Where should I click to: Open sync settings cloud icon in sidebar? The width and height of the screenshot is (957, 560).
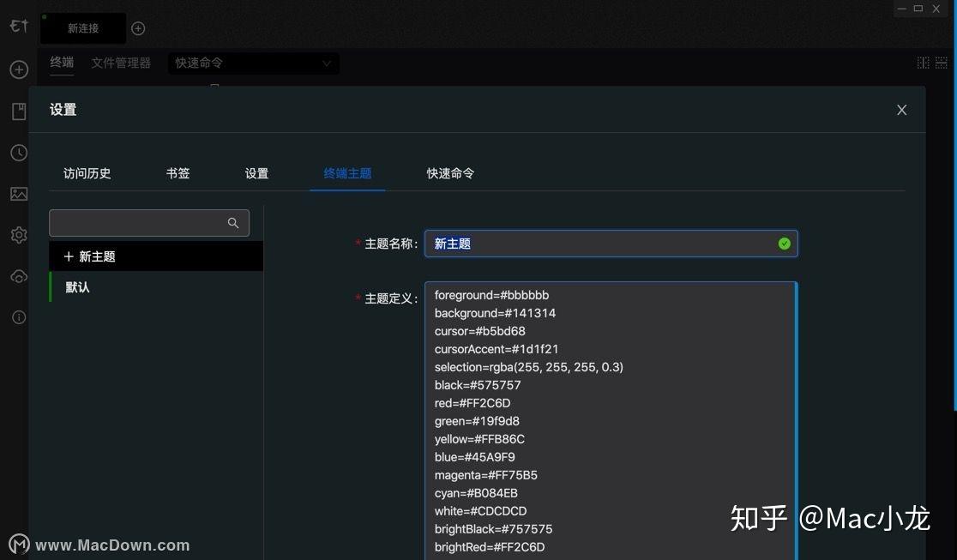(19, 277)
